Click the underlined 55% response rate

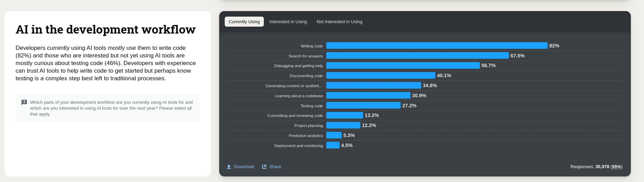pos(616,167)
